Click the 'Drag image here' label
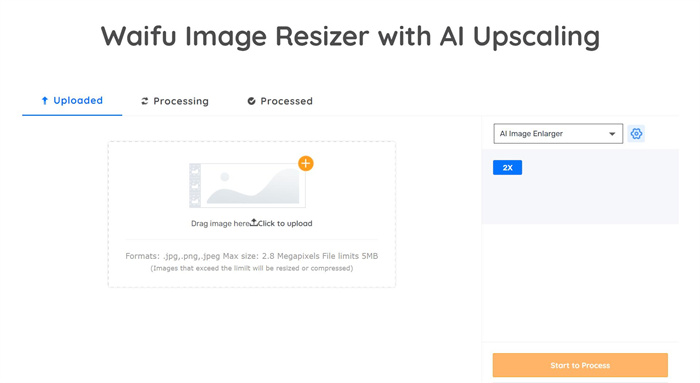The image size is (700, 383). point(220,223)
